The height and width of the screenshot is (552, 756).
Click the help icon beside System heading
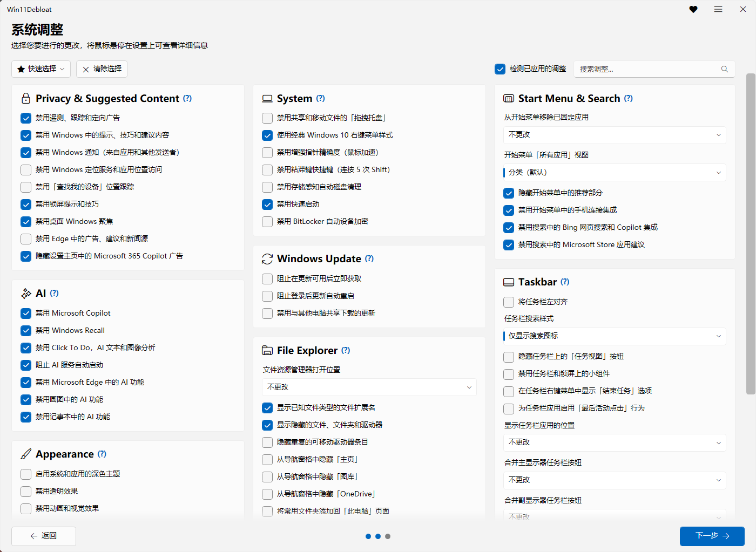321,98
